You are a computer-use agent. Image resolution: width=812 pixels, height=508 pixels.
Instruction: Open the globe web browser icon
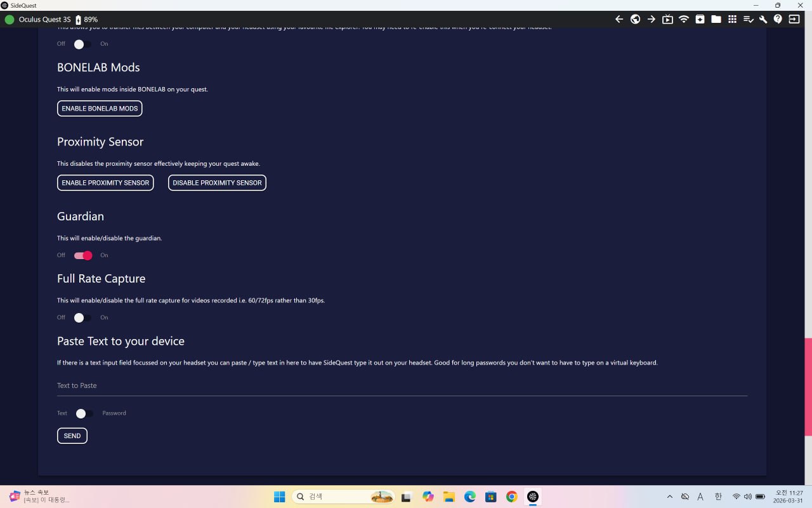pos(635,20)
